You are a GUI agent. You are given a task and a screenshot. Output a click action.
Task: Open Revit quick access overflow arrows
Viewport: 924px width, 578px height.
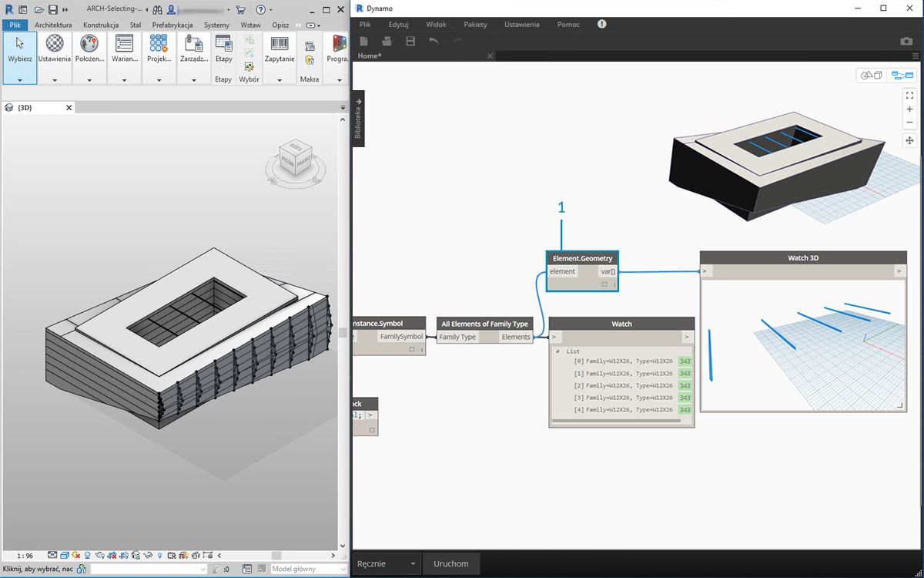tap(66, 10)
